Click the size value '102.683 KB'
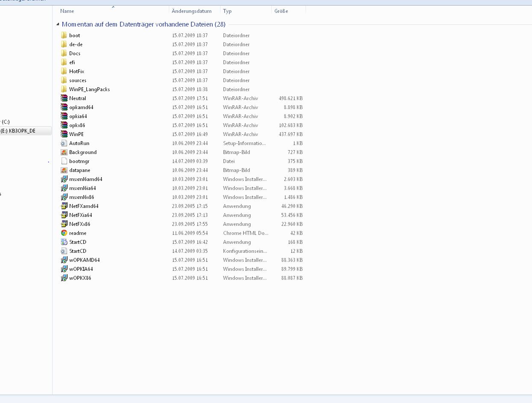Screen dimensions: 532x403 (291, 125)
